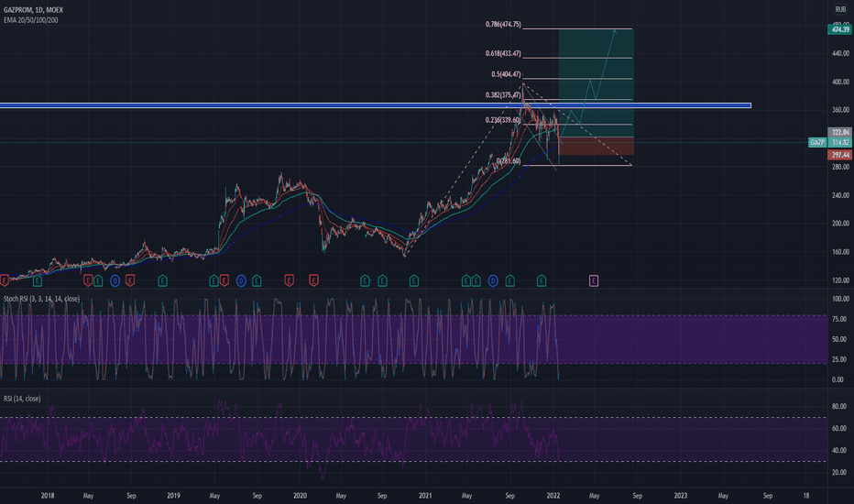Open the green E marker just before 2022
The image size is (854, 504).
[542, 280]
